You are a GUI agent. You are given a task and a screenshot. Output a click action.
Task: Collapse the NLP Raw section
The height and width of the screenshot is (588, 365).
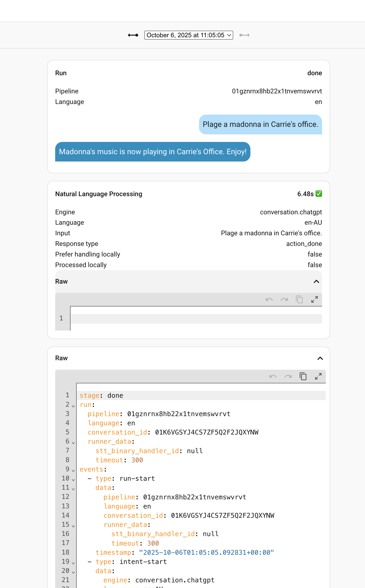pyautogui.click(x=316, y=282)
